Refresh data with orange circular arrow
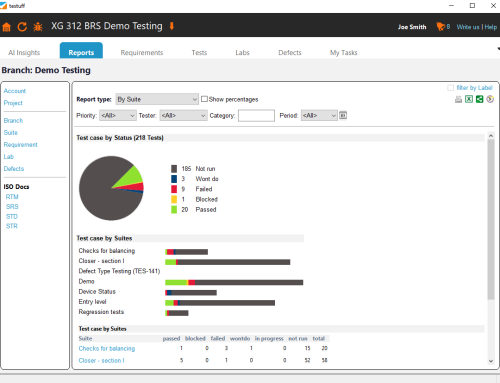 pyautogui.click(x=22, y=27)
